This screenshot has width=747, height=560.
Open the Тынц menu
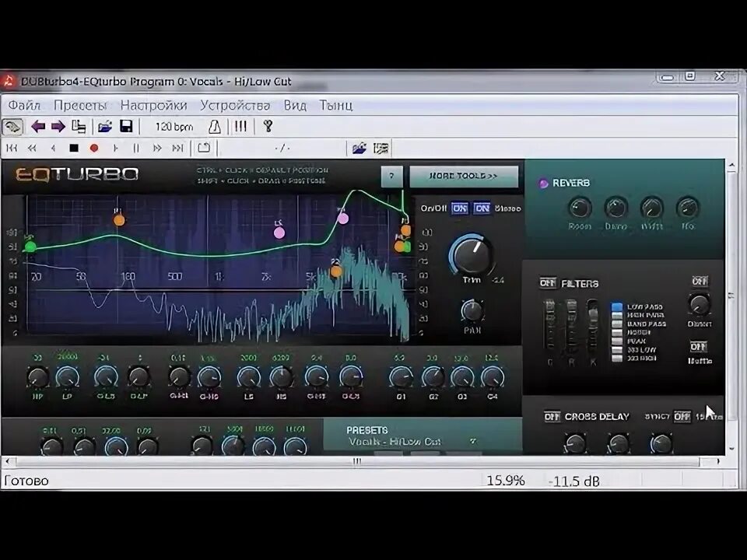coord(335,105)
